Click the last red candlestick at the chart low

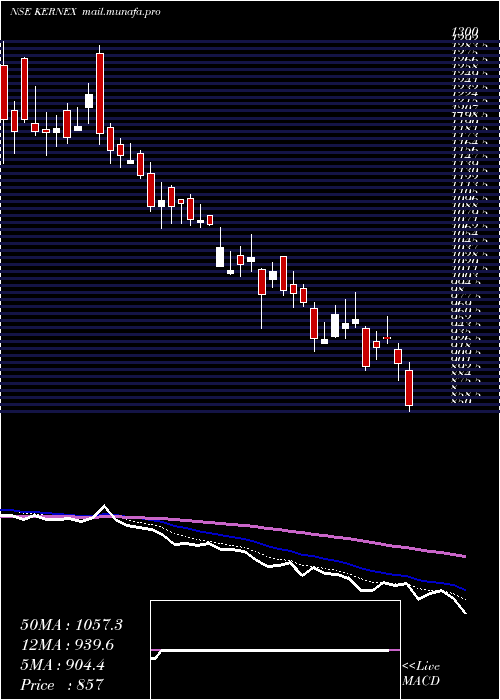pyautogui.click(x=409, y=388)
